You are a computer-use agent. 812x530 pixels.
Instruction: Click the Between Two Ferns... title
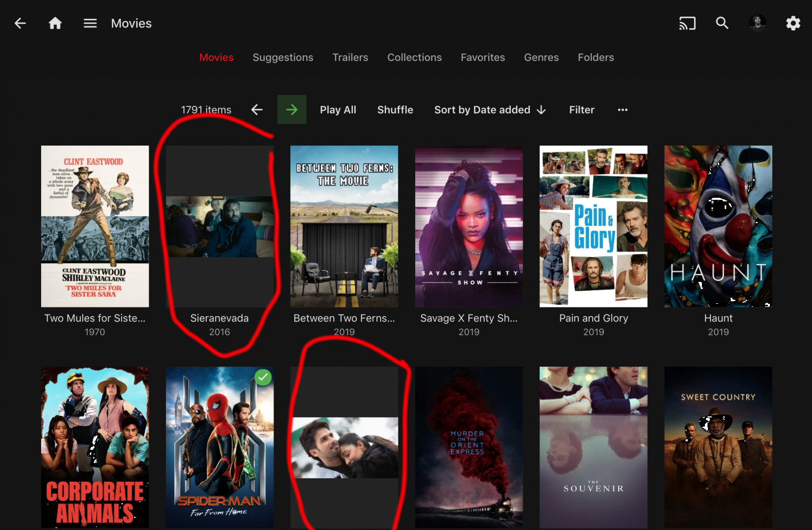(x=344, y=318)
